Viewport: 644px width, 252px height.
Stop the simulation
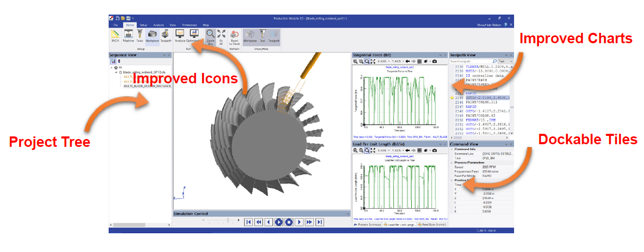coord(289,222)
